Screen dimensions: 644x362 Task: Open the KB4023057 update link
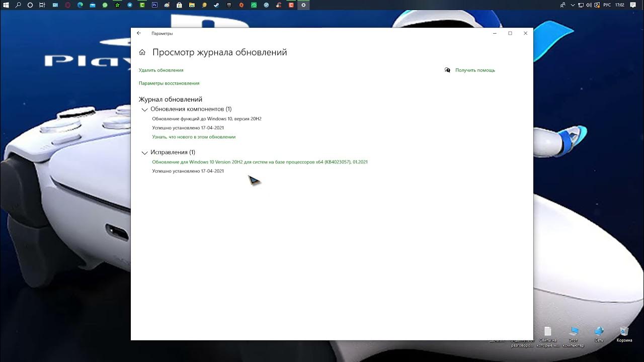[x=260, y=162]
